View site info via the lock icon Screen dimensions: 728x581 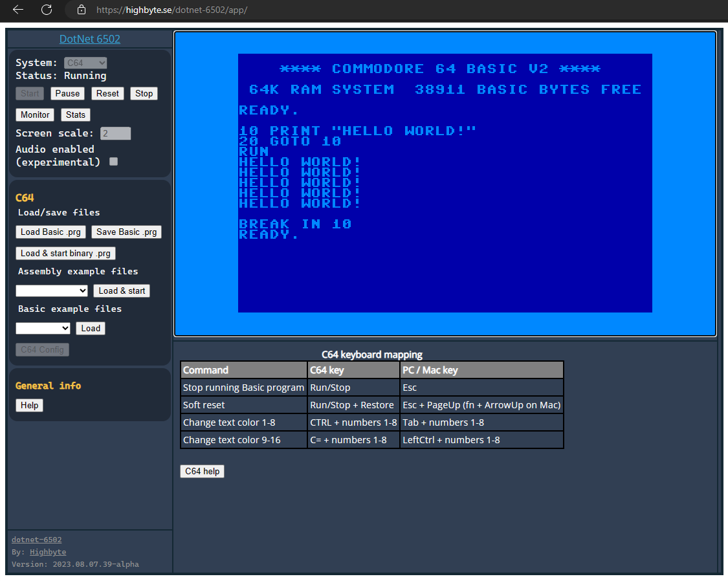click(x=82, y=10)
